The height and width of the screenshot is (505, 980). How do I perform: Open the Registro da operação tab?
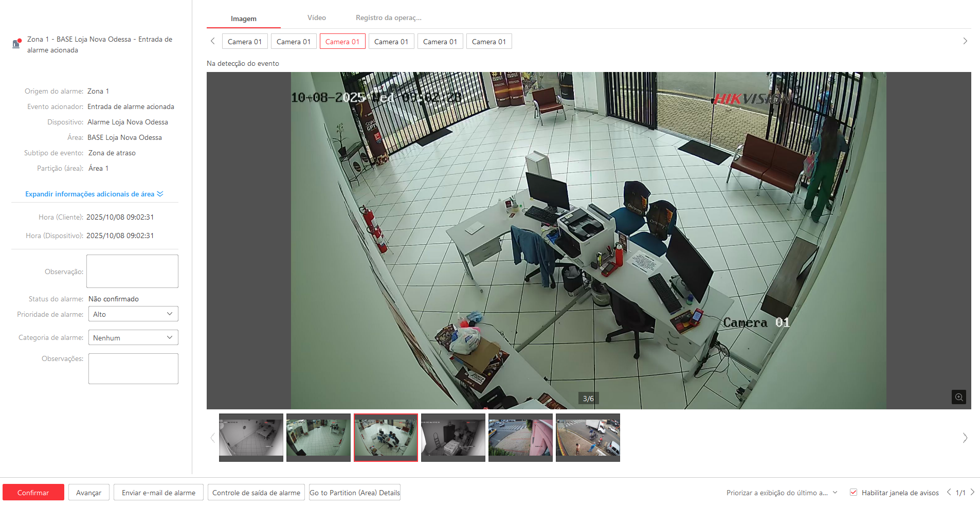click(x=388, y=18)
